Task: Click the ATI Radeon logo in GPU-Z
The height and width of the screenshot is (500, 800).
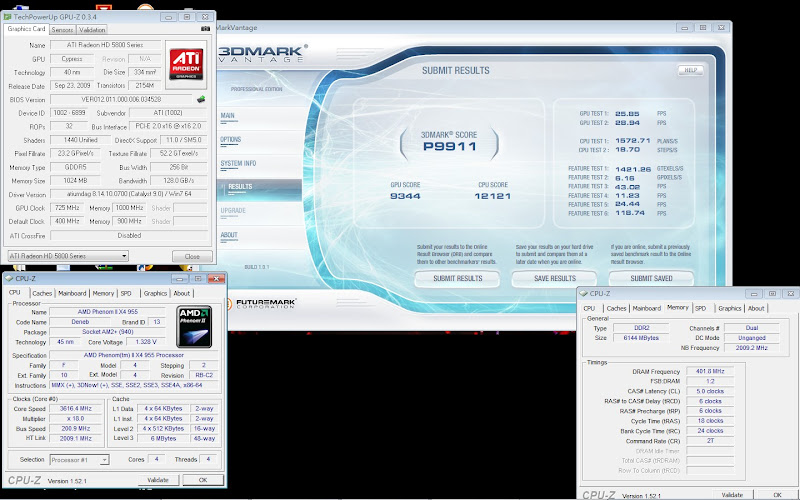Action: point(186,64)
